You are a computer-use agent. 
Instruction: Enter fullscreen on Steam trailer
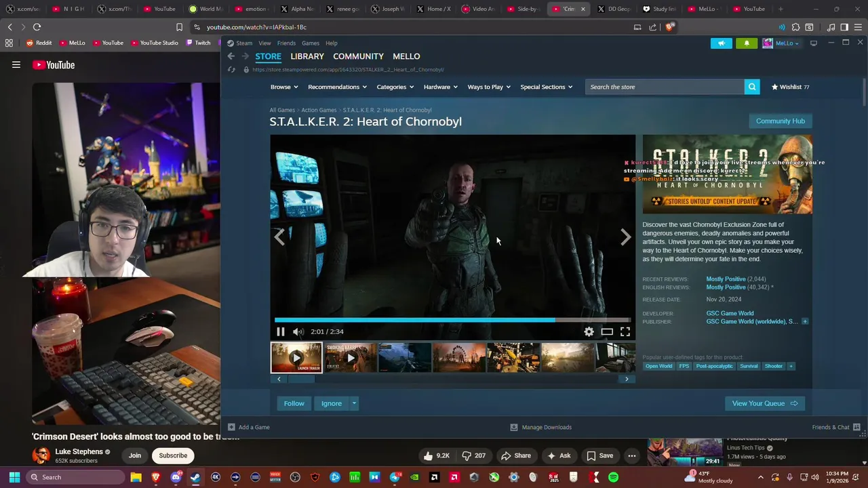[x=625, y=331]
